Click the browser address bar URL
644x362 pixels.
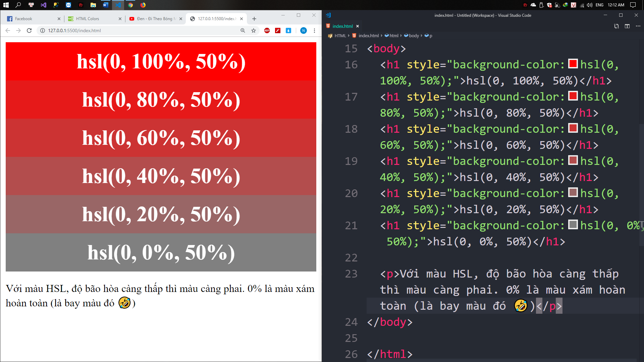[x=74, y=31]
